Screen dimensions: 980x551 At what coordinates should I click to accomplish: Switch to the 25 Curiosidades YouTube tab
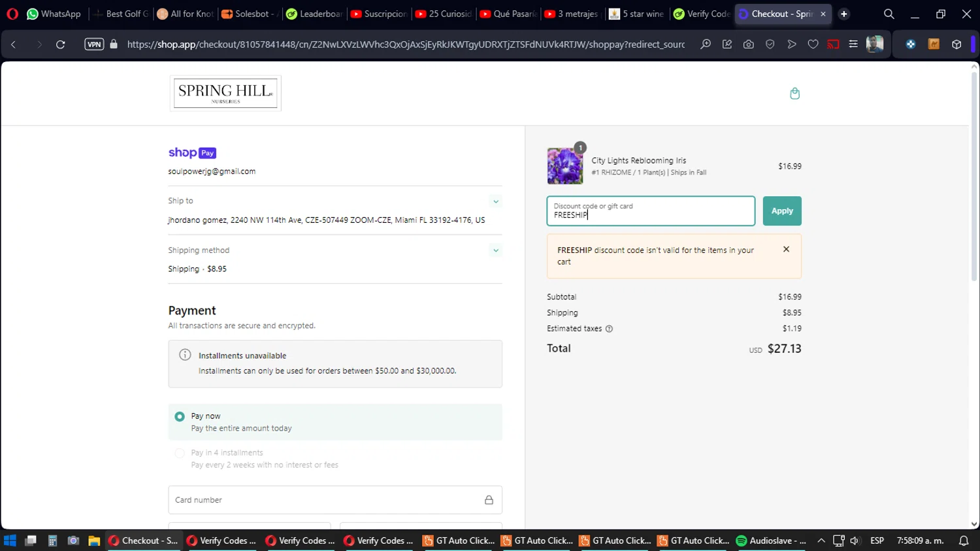point(444,14)
